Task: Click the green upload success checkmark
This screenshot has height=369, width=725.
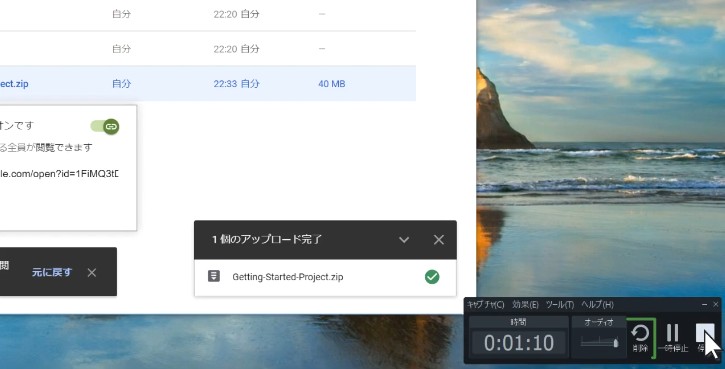Action: [x=432, y=277]
